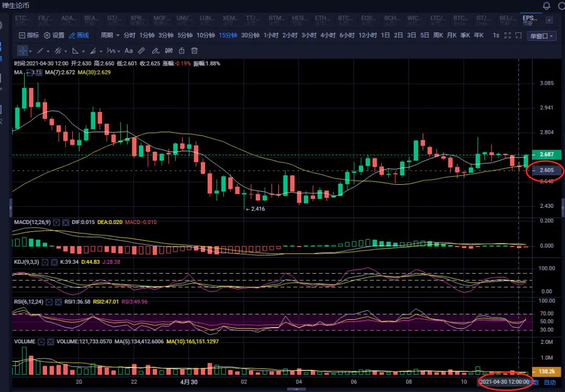Select the fan lines drawing tool
The image size is (565, 392).
click(x=93, y=51)
